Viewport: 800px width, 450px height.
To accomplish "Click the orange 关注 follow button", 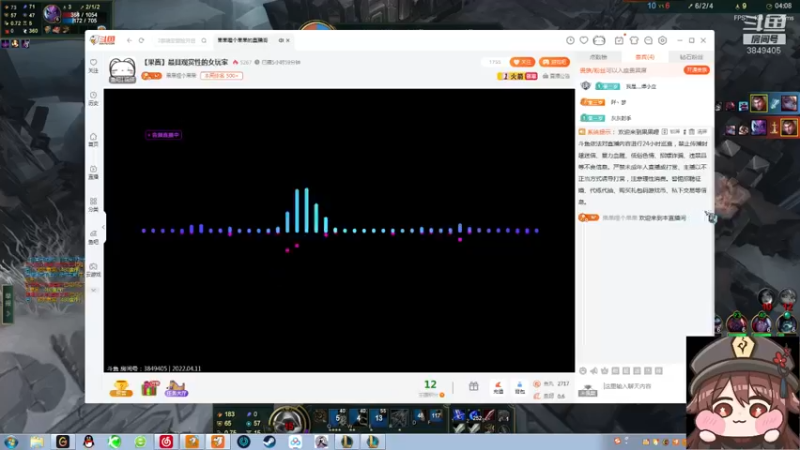I will pyautogui.click(x=522, y=62).
